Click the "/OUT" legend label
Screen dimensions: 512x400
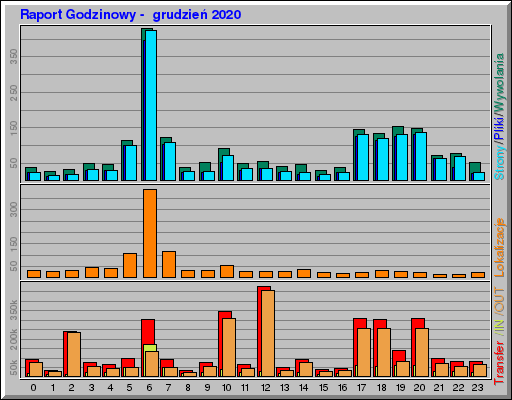tap(499, 302)
